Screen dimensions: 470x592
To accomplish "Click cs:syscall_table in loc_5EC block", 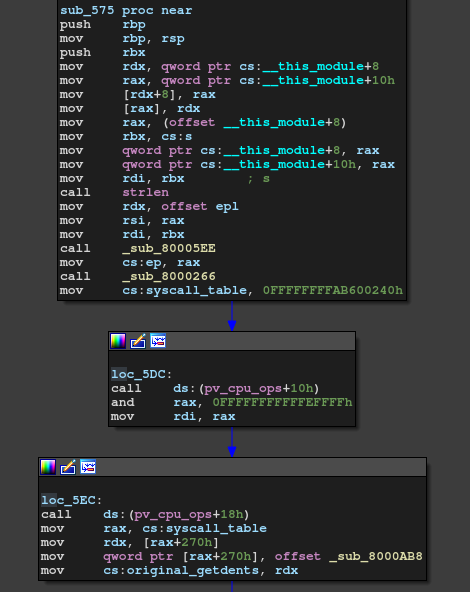I will pyautogui.click(x=205, y=529).
